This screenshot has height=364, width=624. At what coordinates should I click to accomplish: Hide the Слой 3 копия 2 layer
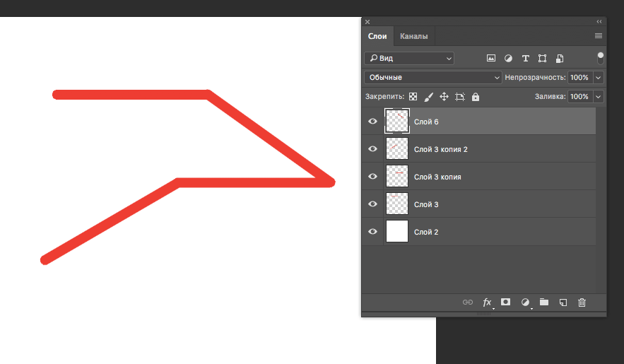point(372,149)
